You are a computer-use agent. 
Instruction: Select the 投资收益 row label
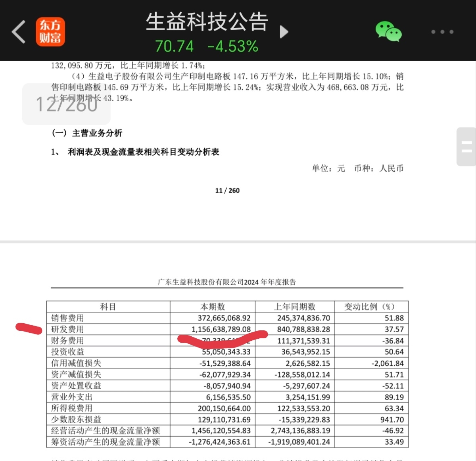(67, 352)
